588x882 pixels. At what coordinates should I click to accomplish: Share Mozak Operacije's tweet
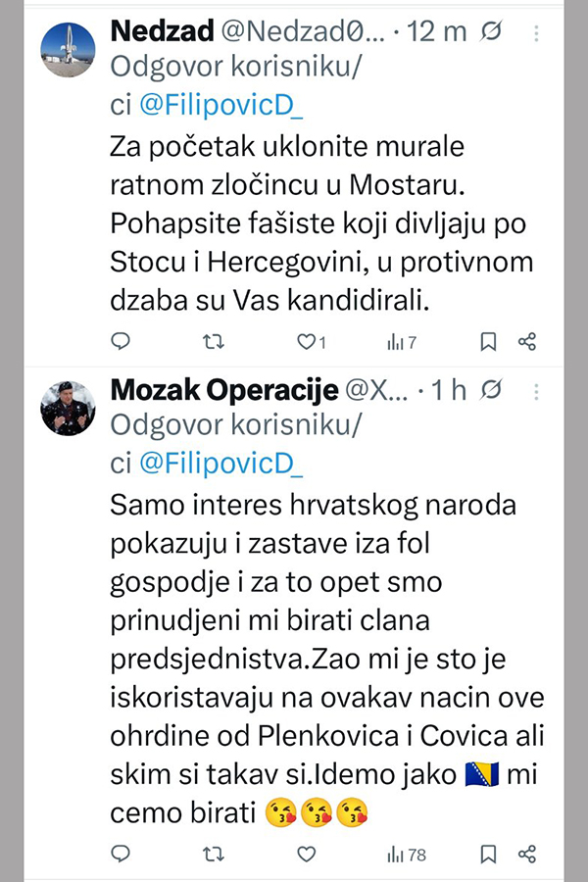(x=527, y=854)
